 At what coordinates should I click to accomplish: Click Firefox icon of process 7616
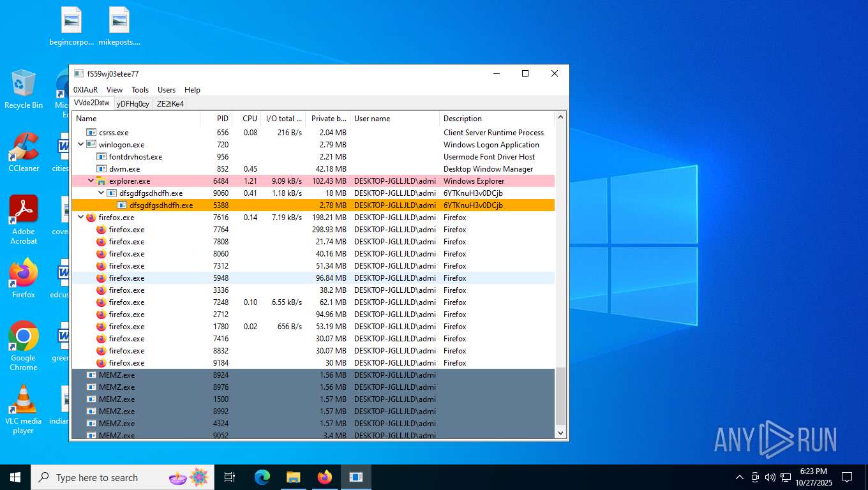91,218
